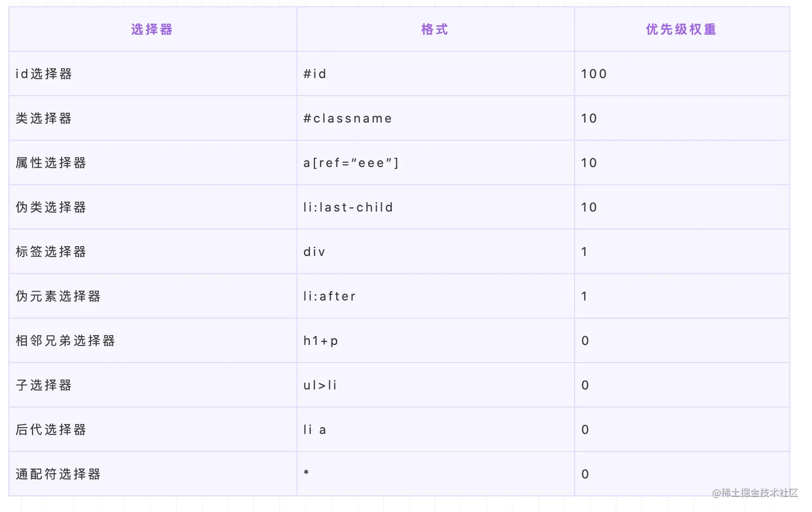Select the li:after format cell
812x512 pixels.
(x=329, y=297)
